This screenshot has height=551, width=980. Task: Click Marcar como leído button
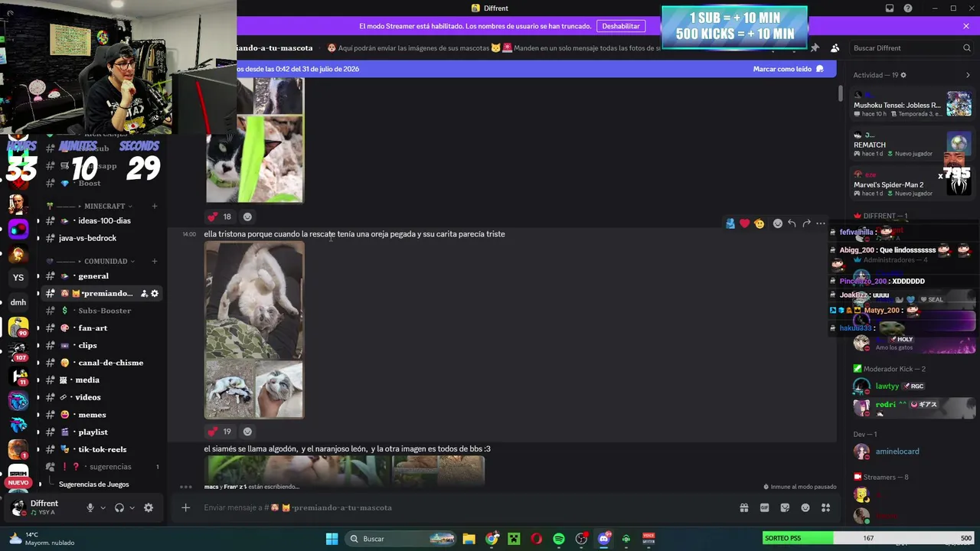point(788,69)
